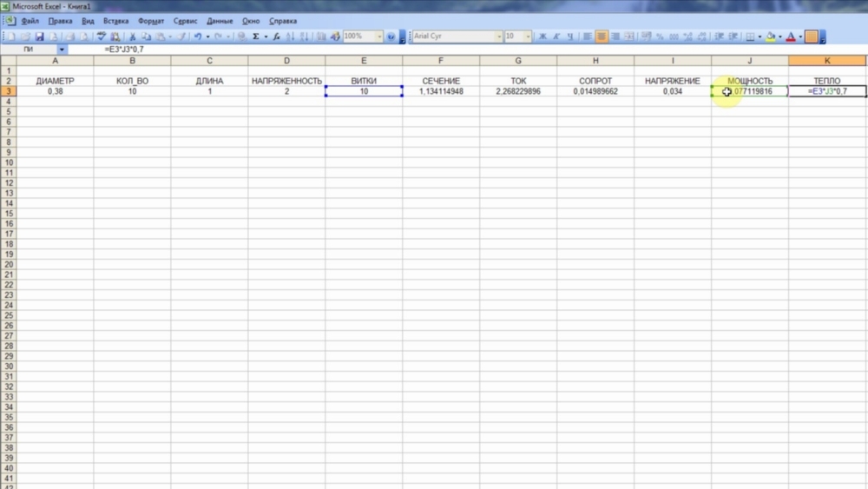The height and width of the screenshot is (489, 868).
Task: Apply the red Font Color
Action: click(791, 36)
